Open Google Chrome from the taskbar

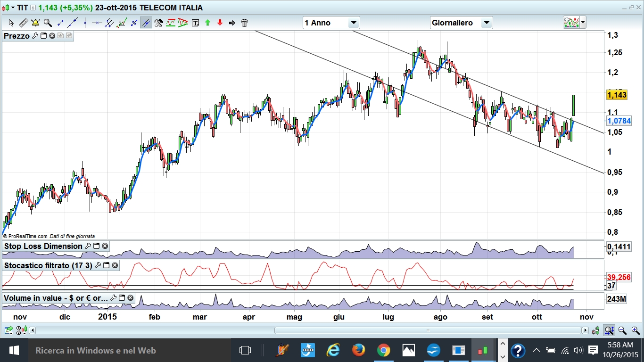pos(384,350)
